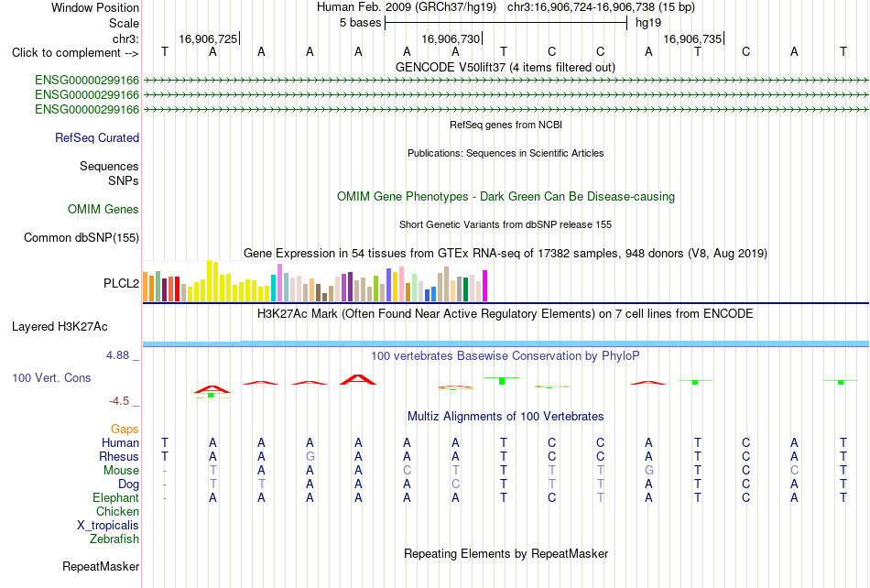The image size is (870, 588).
Task: Select the Common dbSNP(155) track label
Action: pyautogui.click(x=81, y=237)
